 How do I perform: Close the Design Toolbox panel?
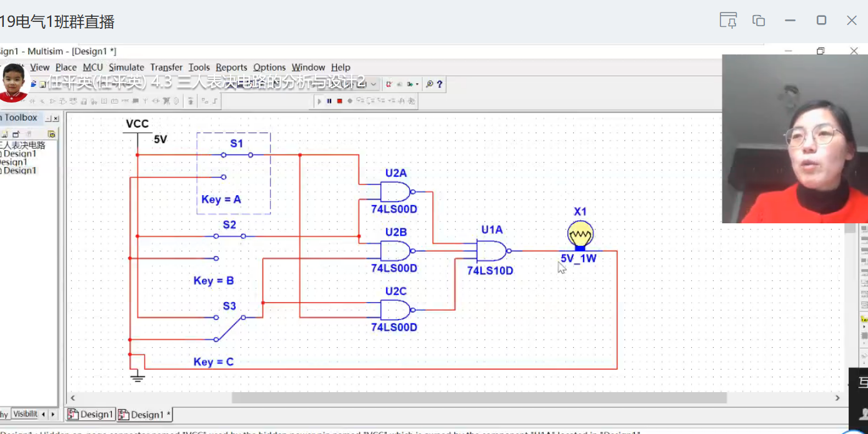click(56, 118)
